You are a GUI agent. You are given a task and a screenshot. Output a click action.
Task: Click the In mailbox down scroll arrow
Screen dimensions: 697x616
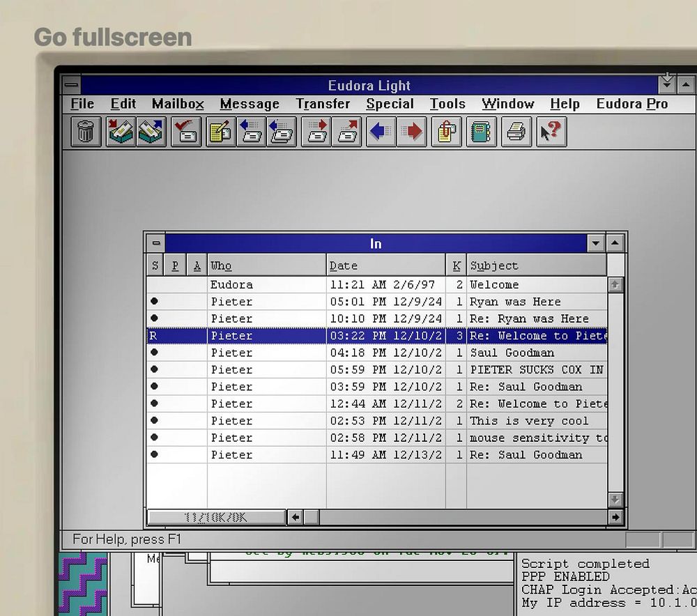tap(615, 500)
